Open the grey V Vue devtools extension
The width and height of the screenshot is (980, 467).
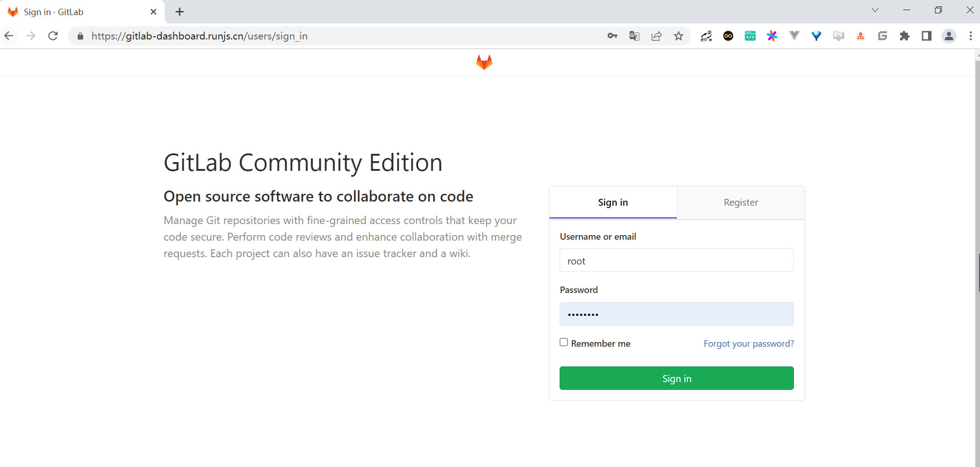794,36
